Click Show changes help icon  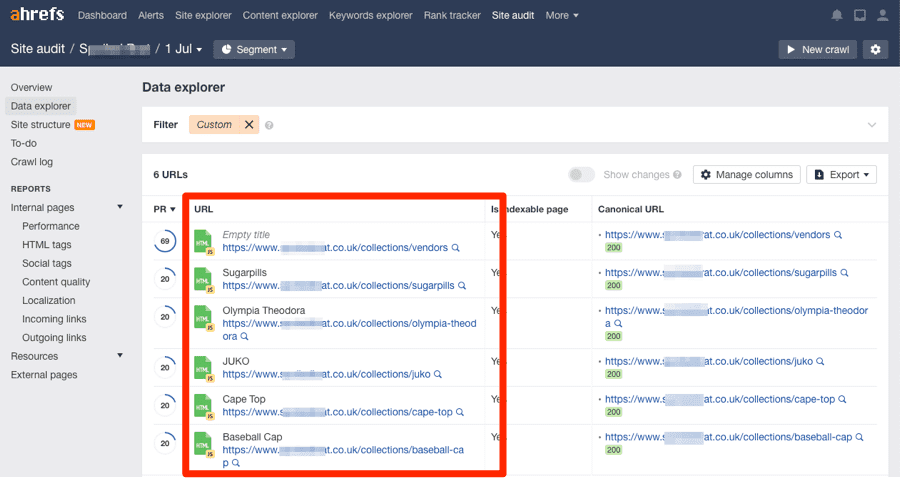pyautogui.click(x=677, y=174)
